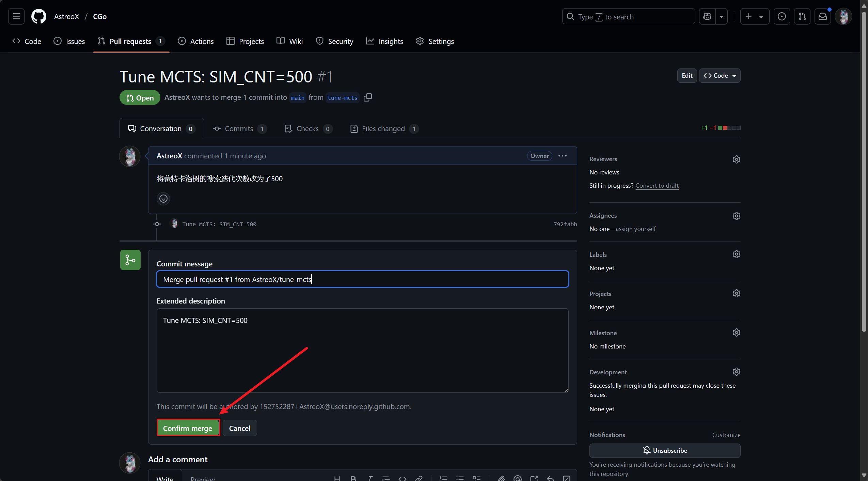Open the Reviewers gear settings
The image size is (868, 481).
(736, 159)
